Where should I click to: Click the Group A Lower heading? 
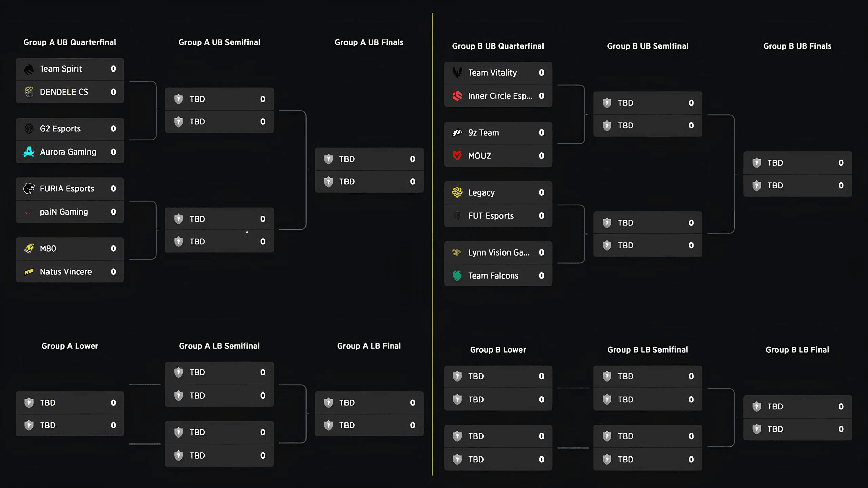[x=70, y=346]
